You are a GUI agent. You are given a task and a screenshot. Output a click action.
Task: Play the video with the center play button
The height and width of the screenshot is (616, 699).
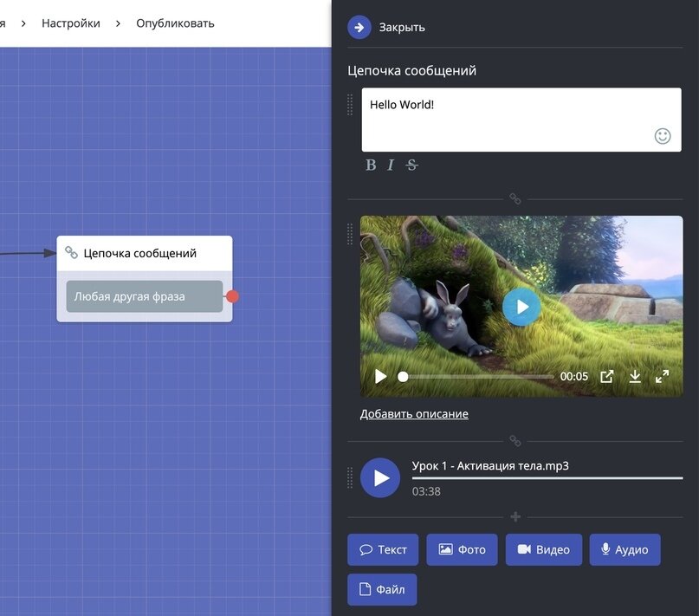coord(521,307)
